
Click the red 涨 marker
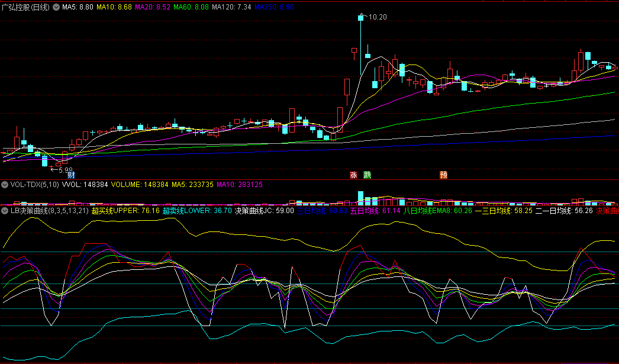353,175
